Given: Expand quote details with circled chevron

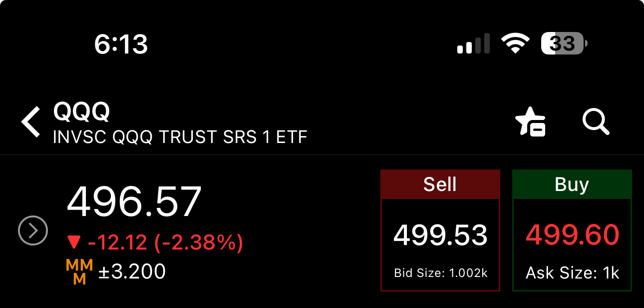Looking at the screenshot, I should [33, 231].
